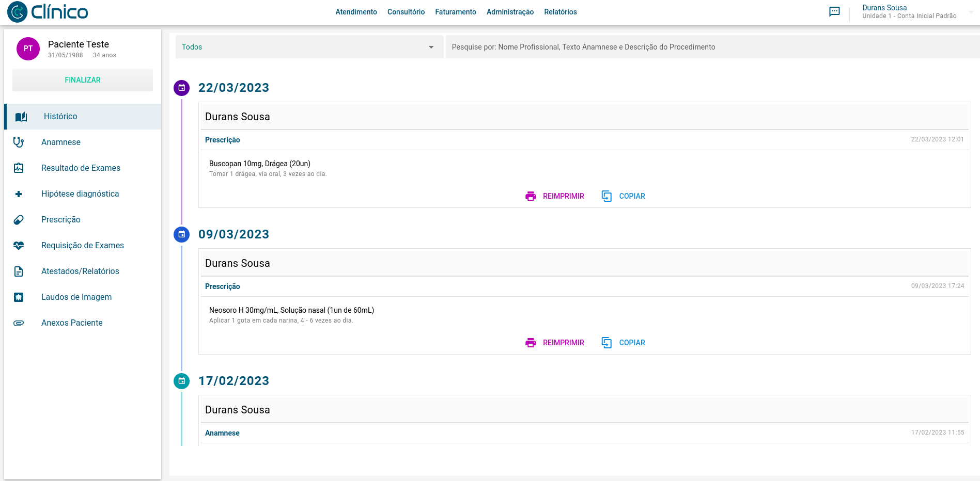Open the chat messages icon
980x481 pixels.
(834, 12)
